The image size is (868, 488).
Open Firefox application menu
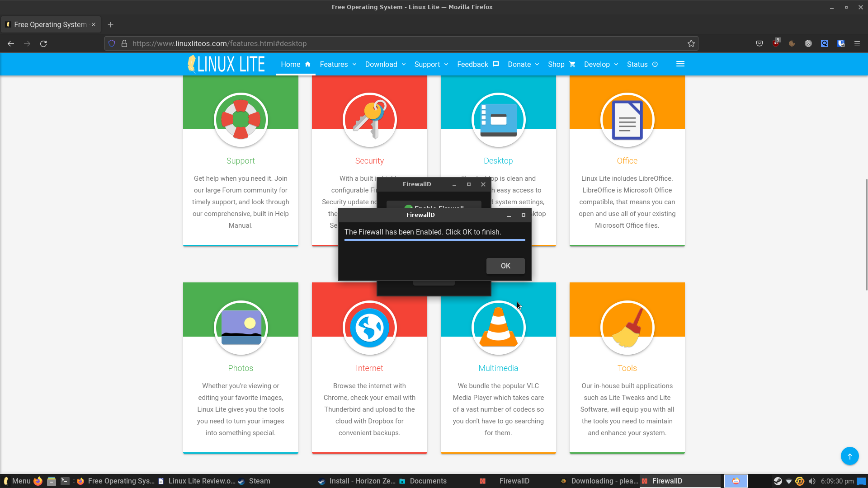click(857, 44)
